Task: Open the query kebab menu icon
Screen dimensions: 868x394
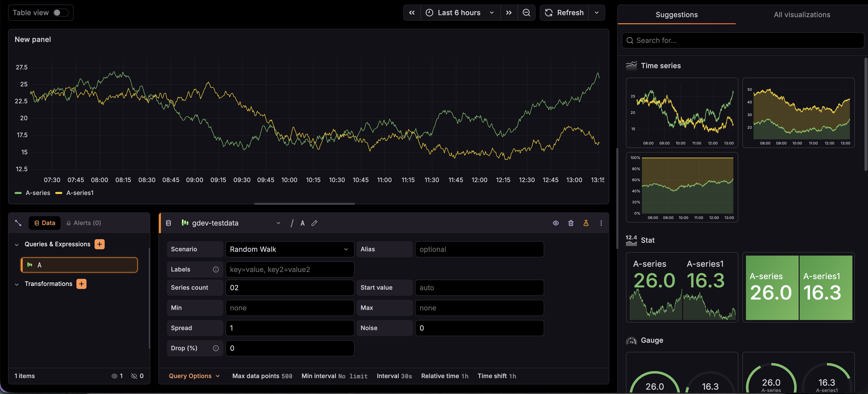Action: [601, 223]
